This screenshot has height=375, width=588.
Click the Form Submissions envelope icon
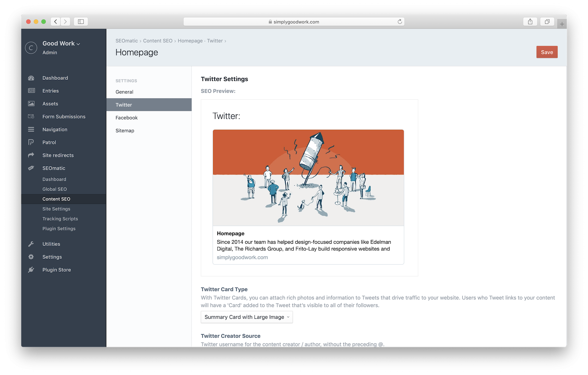click(x=31, y=117)
